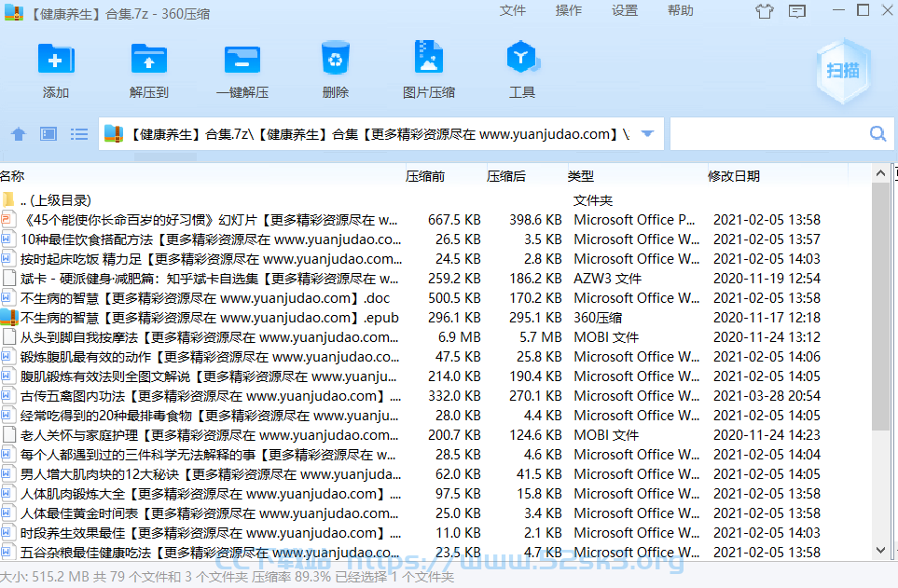Click the file list vertical scrollbar thumb
This screenshot has width=898, height=588.
pos(881,306)
